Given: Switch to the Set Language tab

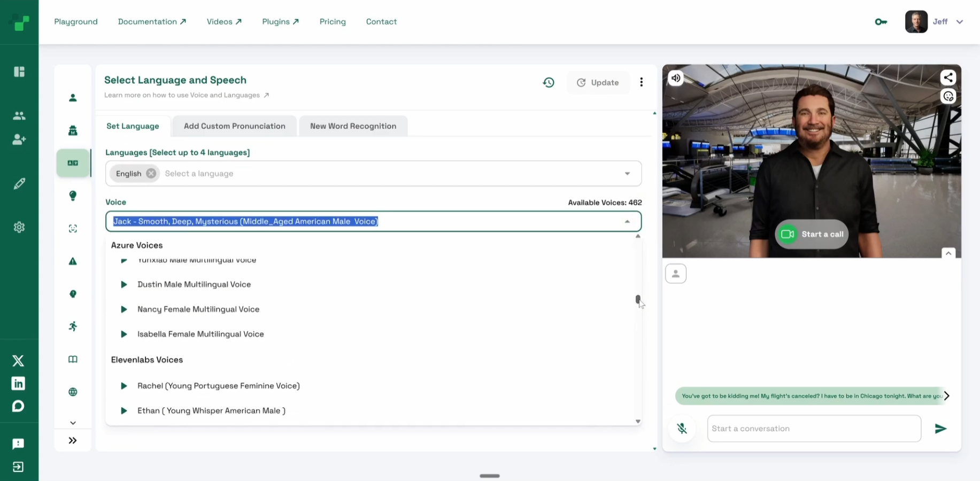Looking at the screenshot, I should coord(133,126).
